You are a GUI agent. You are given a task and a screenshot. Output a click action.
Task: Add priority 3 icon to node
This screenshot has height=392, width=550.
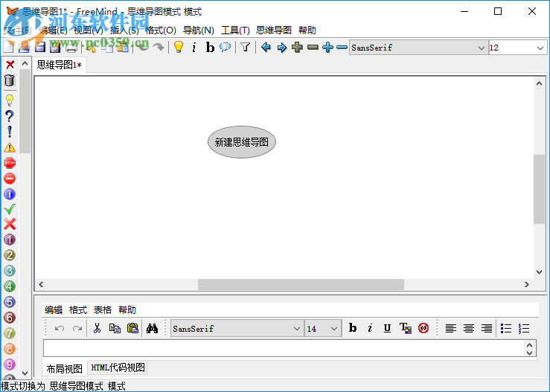point(10,271)
